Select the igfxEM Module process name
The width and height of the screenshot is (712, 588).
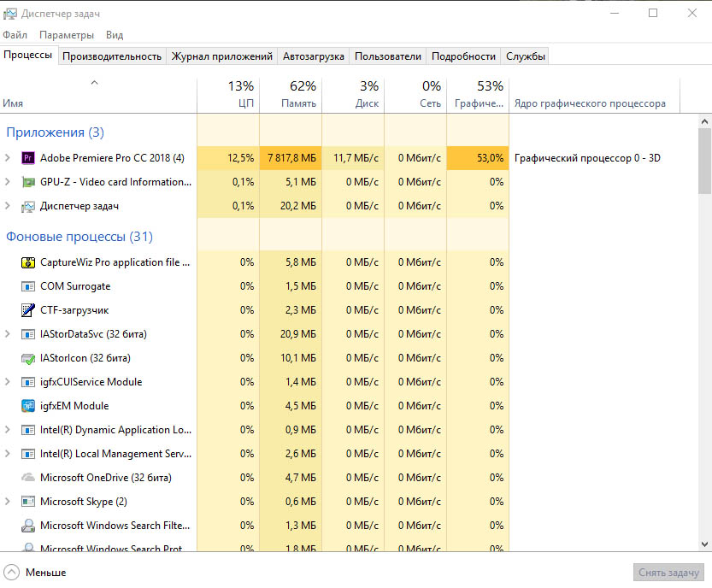tap(74, 406)
